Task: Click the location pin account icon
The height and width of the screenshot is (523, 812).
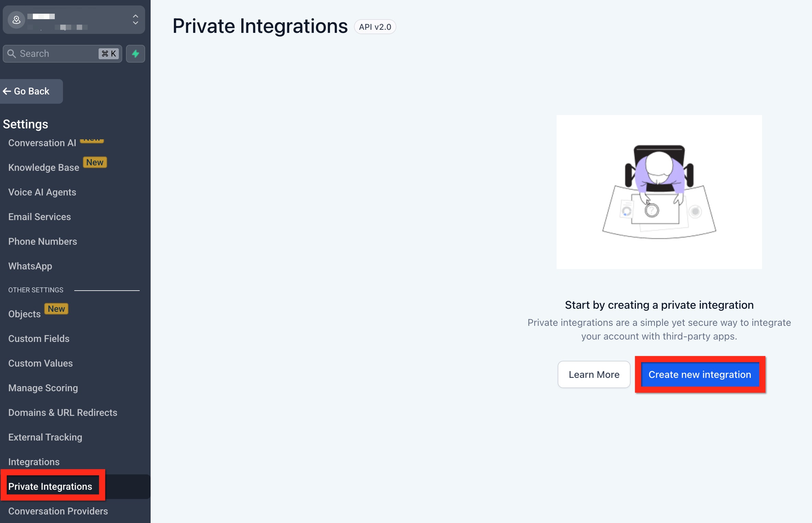Action: (16, 20)
